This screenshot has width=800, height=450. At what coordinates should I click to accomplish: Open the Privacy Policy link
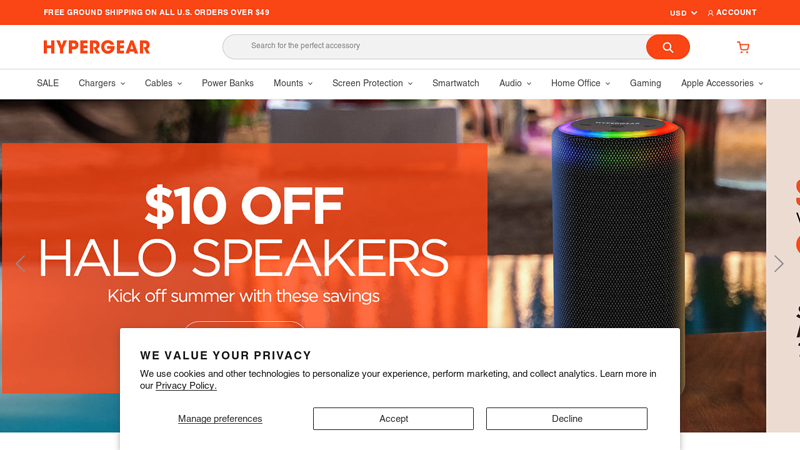tap(186, 386)
